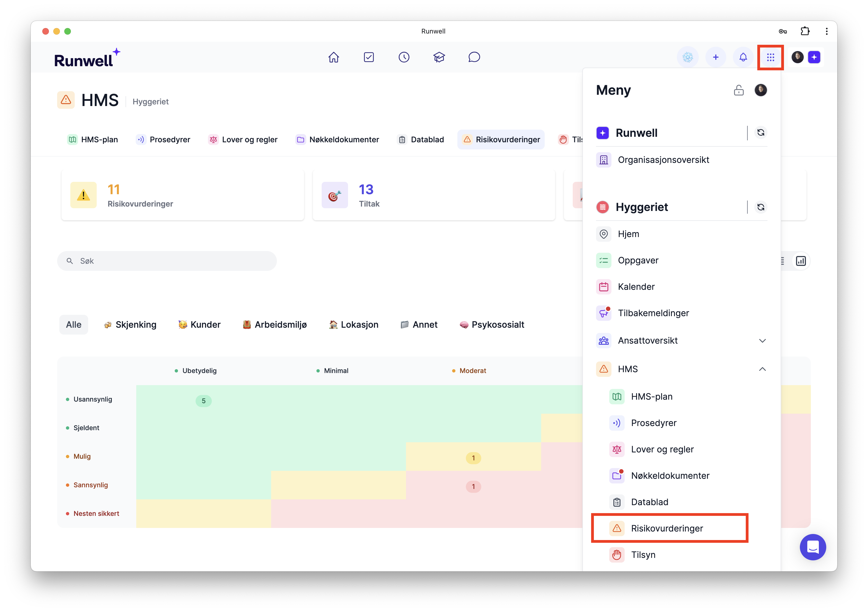Open the extensions puzzle icon in title bar
Viewport: 868px width, 612px height.
coord(805,31)
